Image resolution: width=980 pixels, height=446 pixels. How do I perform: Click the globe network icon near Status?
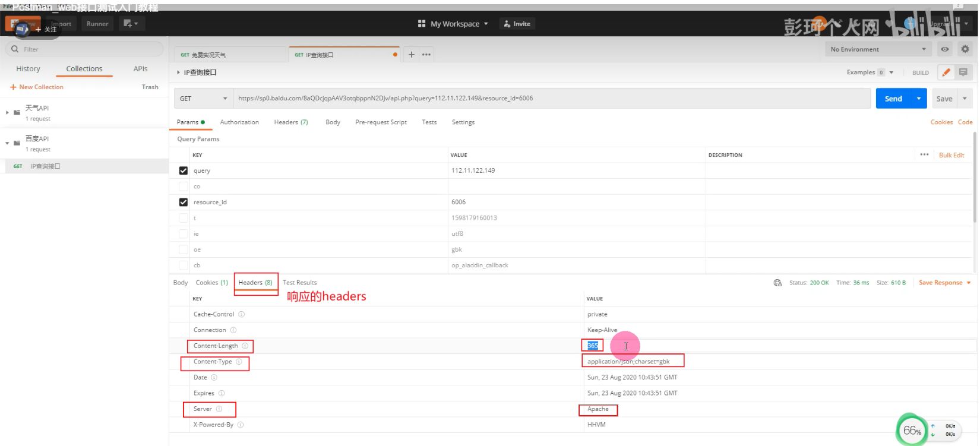pos(777,283)
